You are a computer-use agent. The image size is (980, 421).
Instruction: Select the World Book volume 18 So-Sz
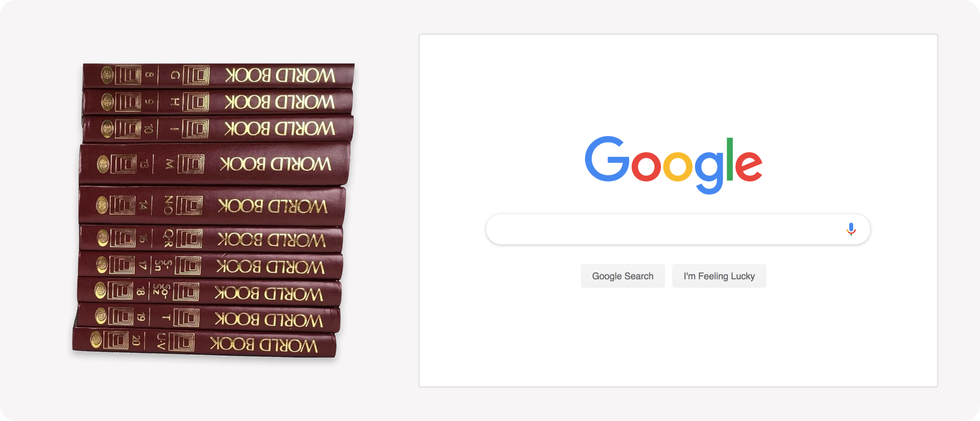[209, 292]
